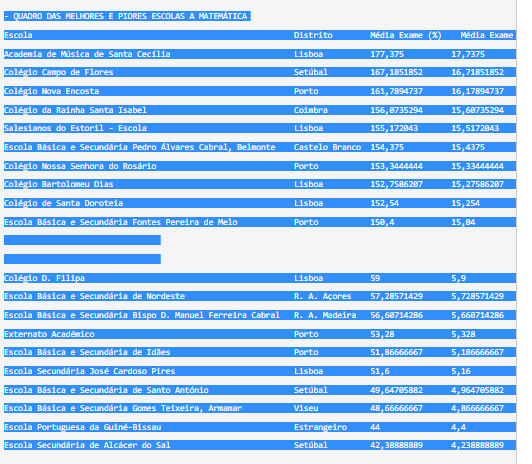The image size is (532, 464).
Task: Click Salesianos do Estoril - Escola
Action: pyautogui.click(x=75, y=128)
